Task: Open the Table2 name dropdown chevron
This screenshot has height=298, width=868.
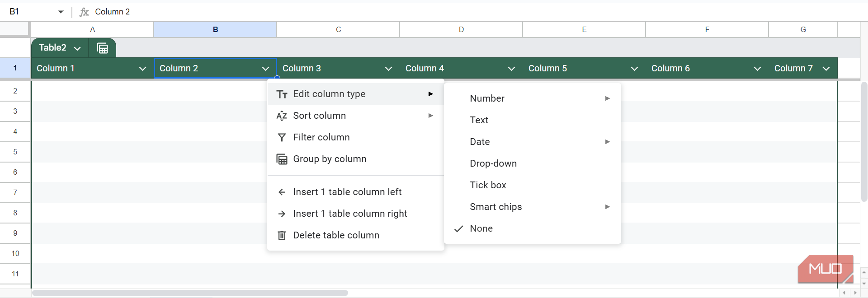Action: (77, 48)
